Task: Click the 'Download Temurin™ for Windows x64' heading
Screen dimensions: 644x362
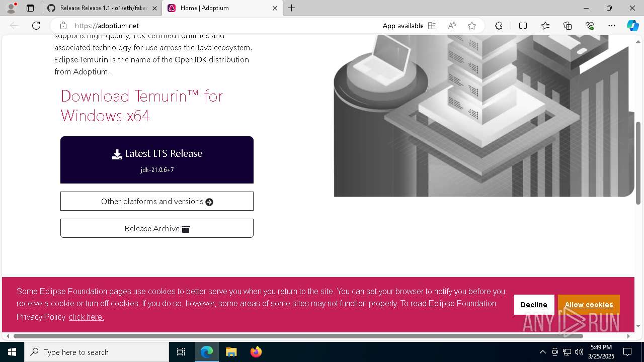Action: coord(141,106)
